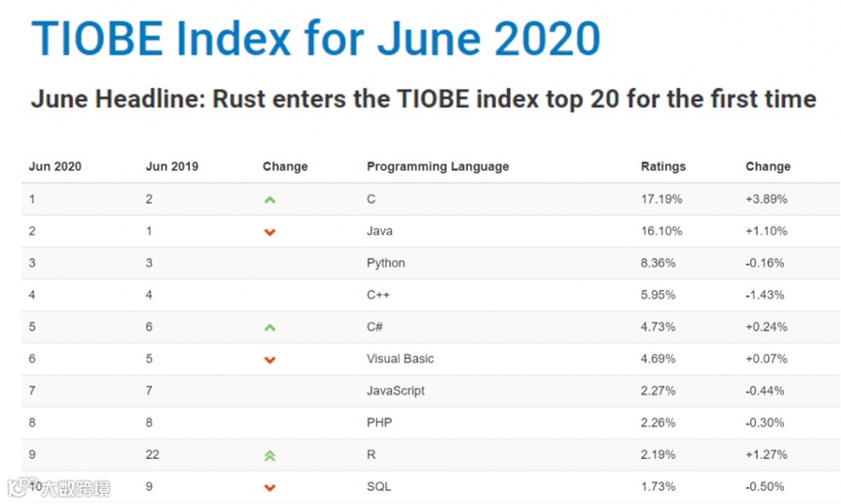Select the language name C++
Image resolution: width=841 pixels, height=504 pixels.
coord(378,295)
